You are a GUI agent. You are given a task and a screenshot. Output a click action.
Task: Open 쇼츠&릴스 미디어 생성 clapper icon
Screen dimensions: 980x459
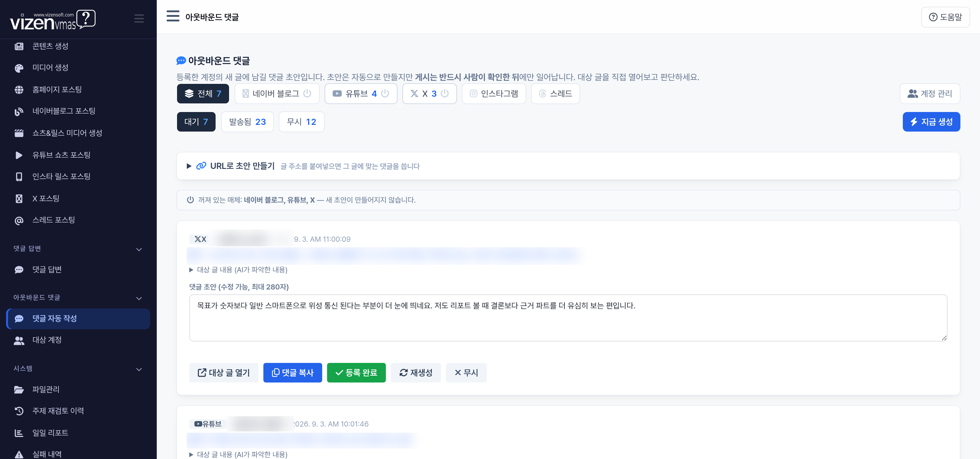19,133
